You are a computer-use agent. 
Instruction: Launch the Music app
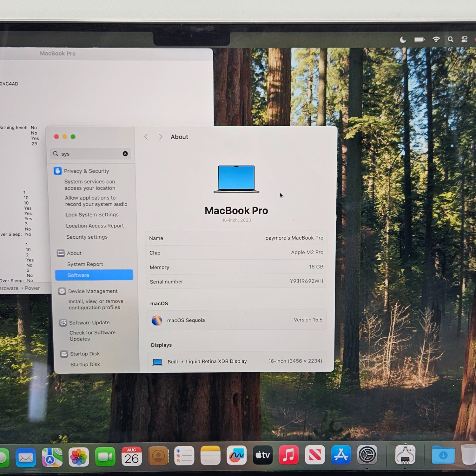coord(289,455)
